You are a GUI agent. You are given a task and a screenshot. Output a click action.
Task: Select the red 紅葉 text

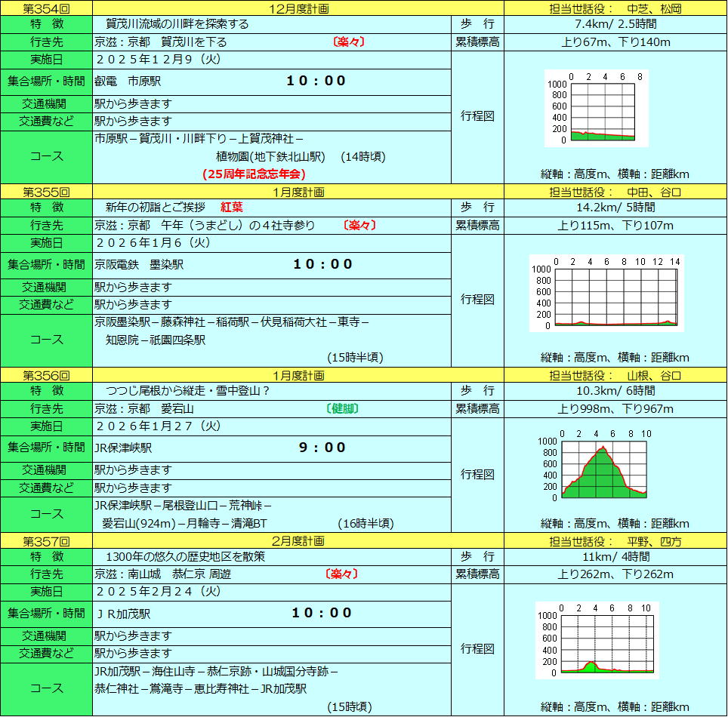[x=232, y=207]
